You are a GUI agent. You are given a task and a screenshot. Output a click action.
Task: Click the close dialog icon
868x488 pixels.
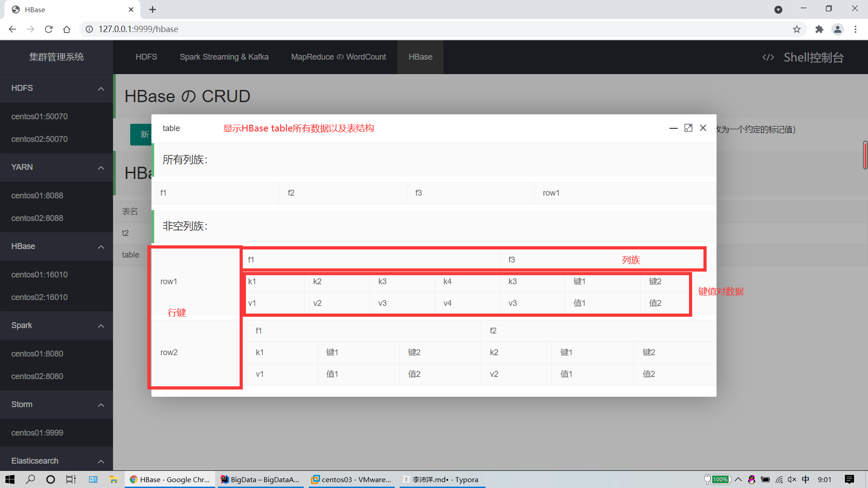click(703, 127)
